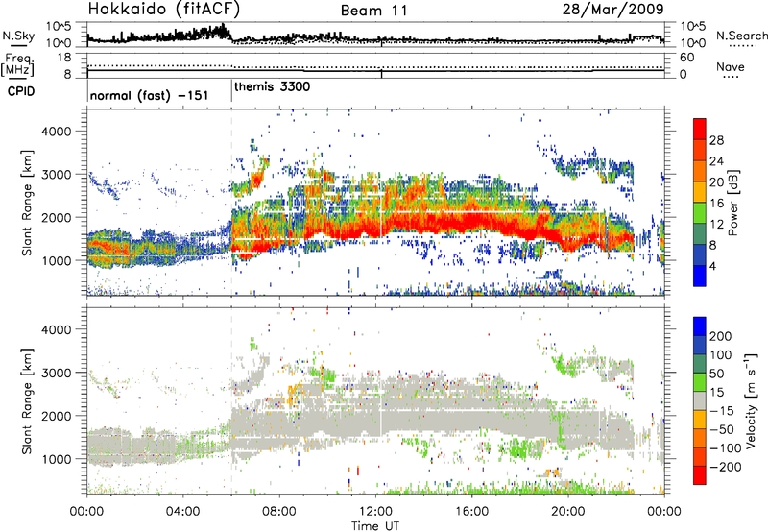Click the green near-range echoes at 16:00 in velocity panel
Image resolution: width=768 pixels, height=532 pixels.
(472, 489)
